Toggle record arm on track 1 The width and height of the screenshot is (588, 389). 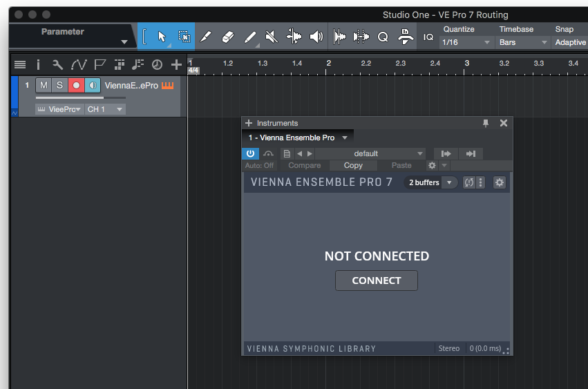[x=76, y=85]
